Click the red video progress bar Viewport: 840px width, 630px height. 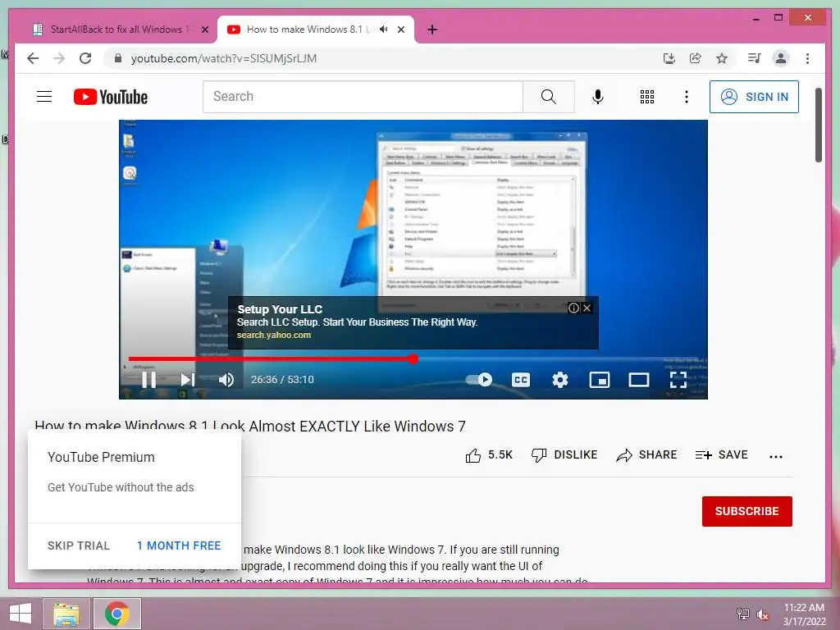point(271,359)
